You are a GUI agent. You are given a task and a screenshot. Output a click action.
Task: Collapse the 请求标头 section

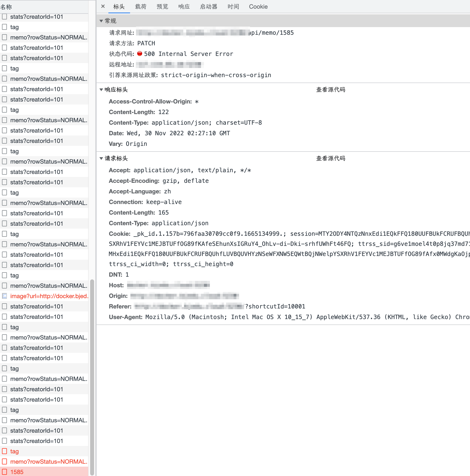pyautogui.click(x=101, y=158)
